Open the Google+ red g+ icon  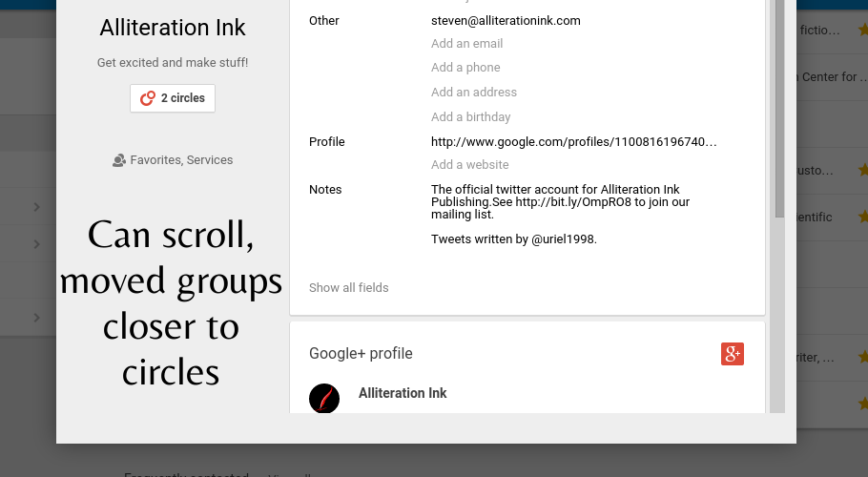(x=733, y=354)
